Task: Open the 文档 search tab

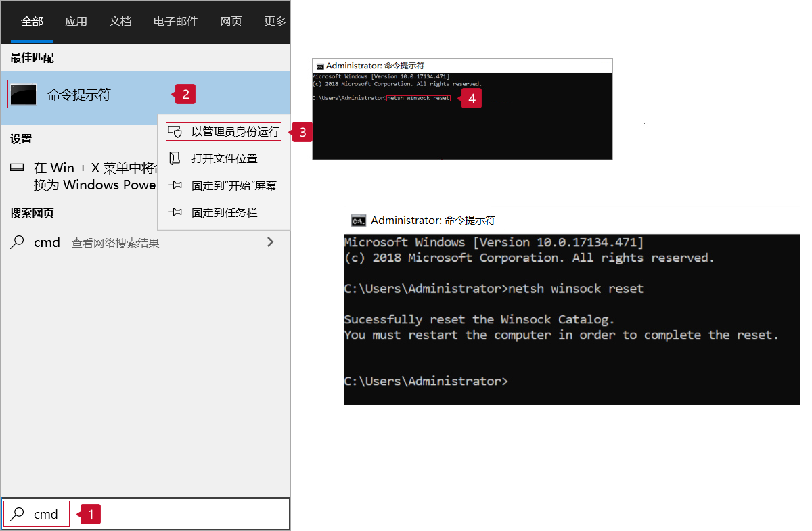Action: 120,21
